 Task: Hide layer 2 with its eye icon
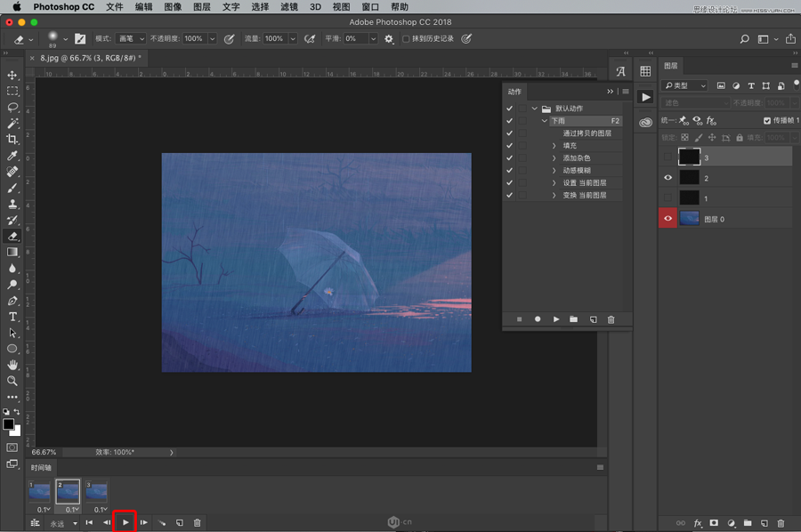pos(668,178)
